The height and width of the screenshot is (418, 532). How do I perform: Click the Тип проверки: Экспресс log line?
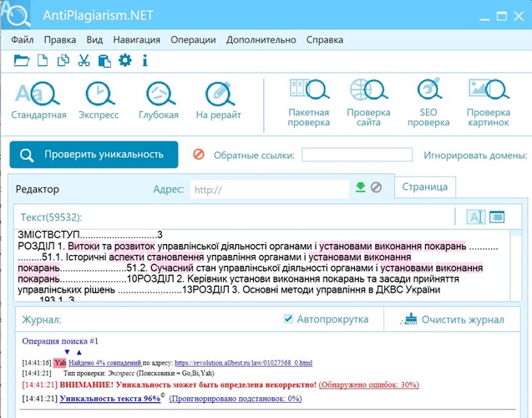139,373
